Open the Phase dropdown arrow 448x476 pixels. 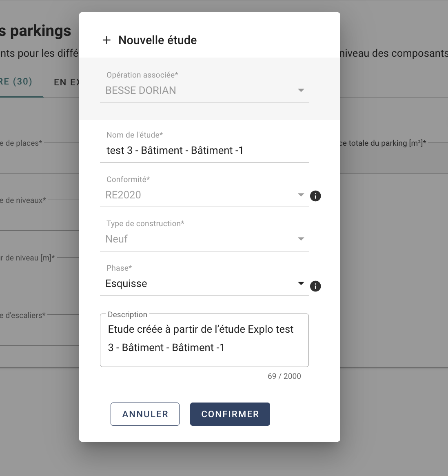tap(301, 284)
